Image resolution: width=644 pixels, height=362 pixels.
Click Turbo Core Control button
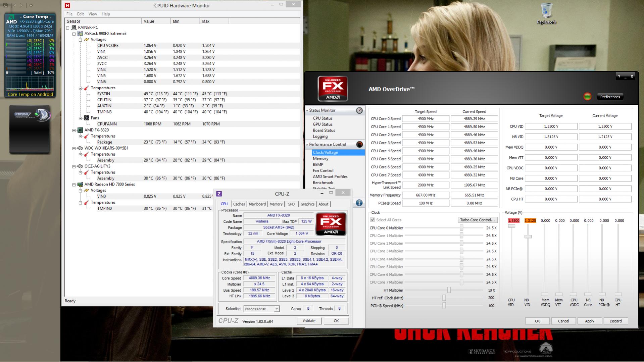[477, 220]
